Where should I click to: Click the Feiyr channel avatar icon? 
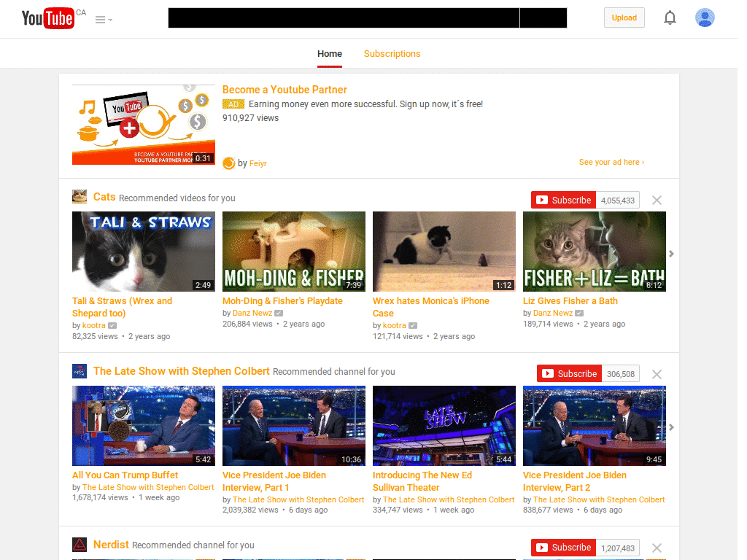(x=228, y=163)
